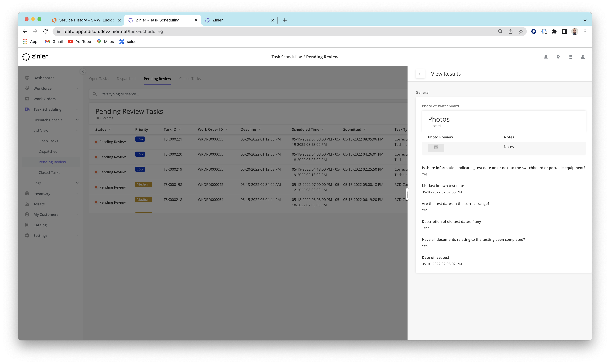Image resolution: width=610 pixels, height=364 pixels.
Task: Click the back arrow in View Results
Action: pos(420,74)
